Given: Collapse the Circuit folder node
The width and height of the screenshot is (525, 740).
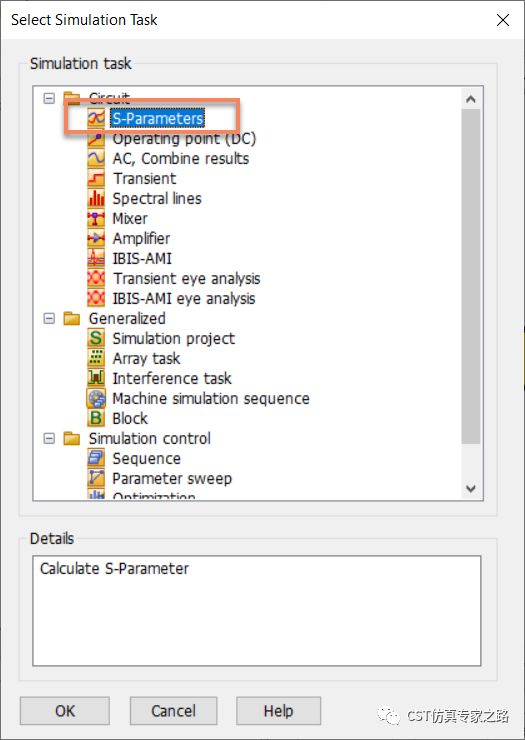Looking at the screenshot, I should 49,98.
